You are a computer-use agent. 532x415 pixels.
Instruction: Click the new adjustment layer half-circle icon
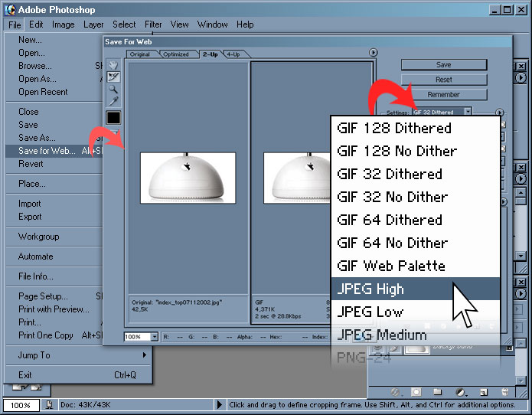(460, 392)
